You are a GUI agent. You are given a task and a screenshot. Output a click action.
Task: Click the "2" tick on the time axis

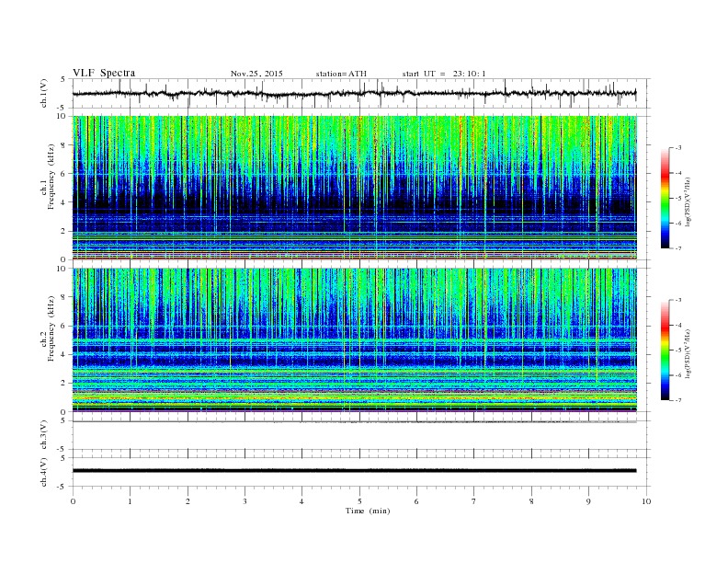[x=188, y=501]
